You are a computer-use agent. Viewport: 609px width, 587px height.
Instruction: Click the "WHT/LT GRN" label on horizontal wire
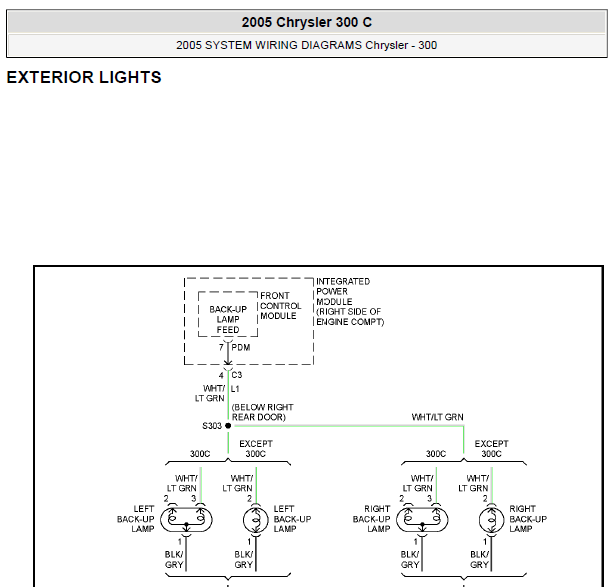pos(437,417)
